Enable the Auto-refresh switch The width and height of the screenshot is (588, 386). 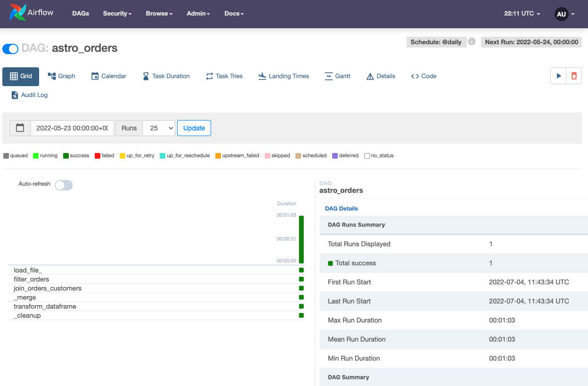click(64, 185)
